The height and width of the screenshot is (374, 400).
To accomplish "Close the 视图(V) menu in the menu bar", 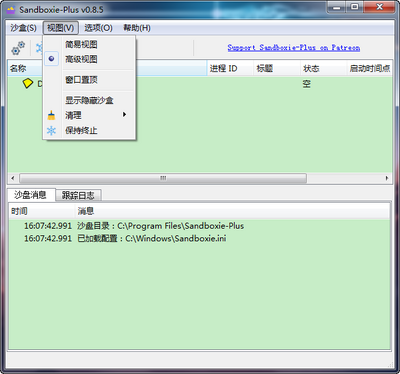I will (x=60, y=28).
